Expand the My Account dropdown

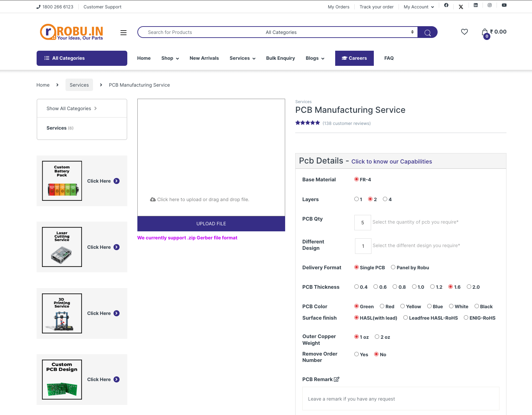[x=419, y=7]
